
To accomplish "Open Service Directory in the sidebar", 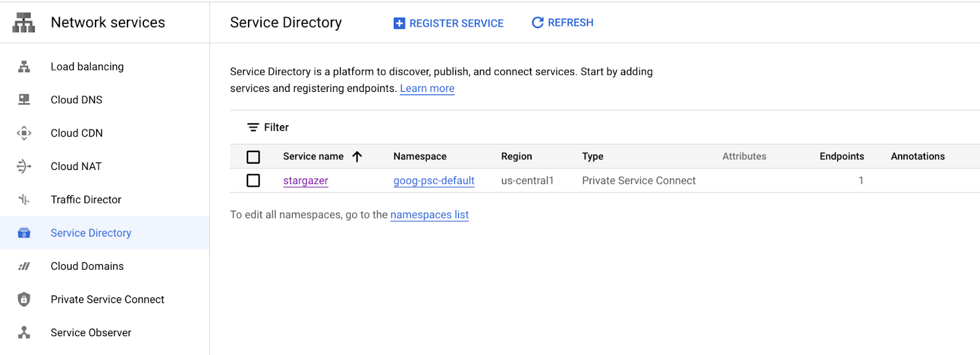I will [91, 233].
